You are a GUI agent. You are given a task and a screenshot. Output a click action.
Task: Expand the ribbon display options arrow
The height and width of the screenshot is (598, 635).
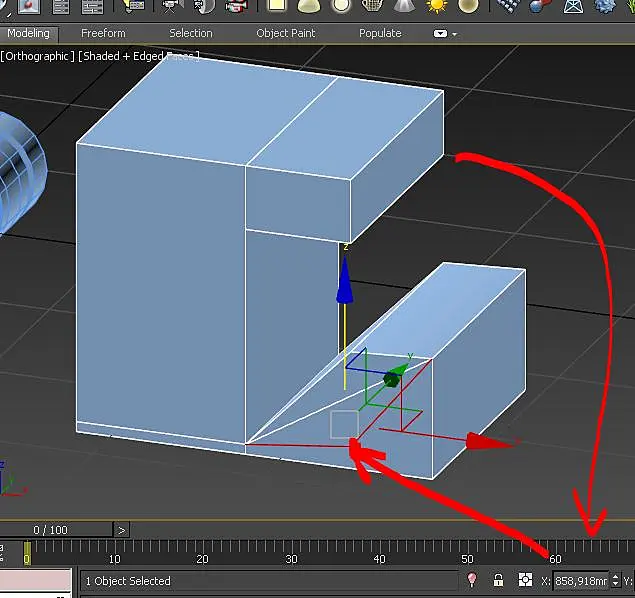(454, 34)
